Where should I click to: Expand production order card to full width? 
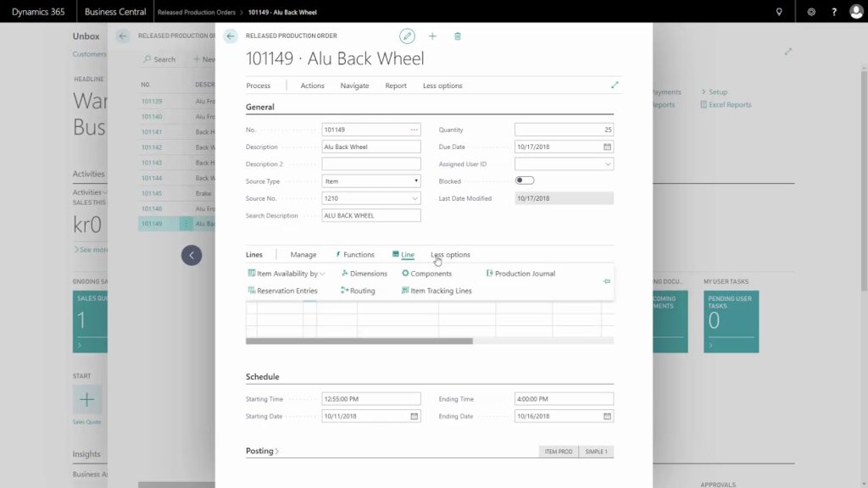click(615, 85)
